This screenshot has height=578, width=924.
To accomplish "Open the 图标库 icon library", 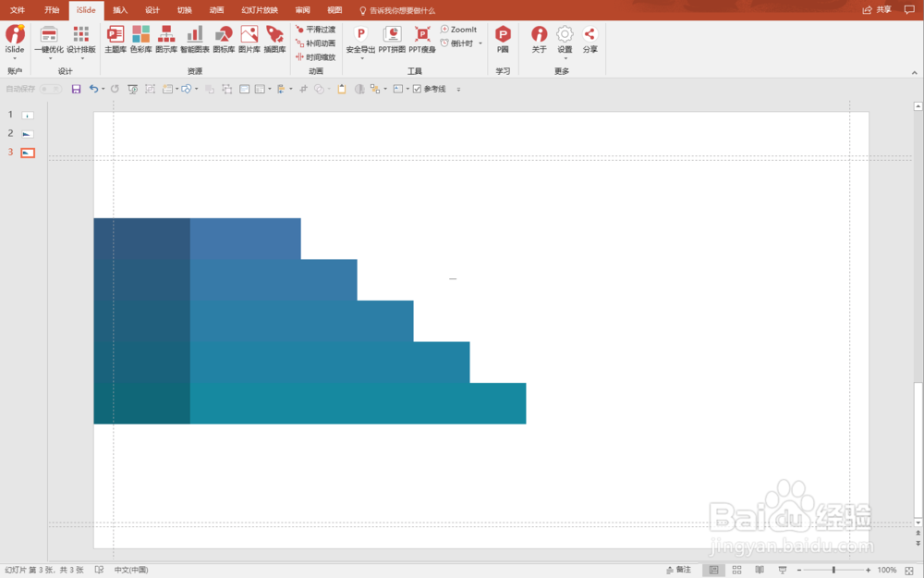I will (x=224, y=39).
